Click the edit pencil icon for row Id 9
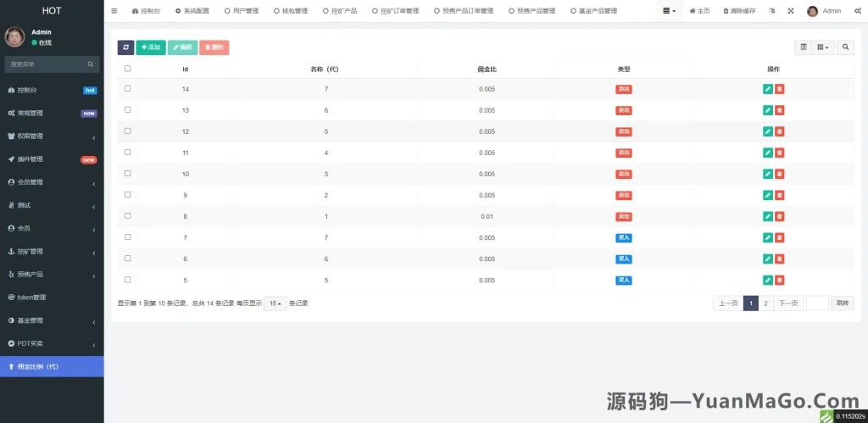868x423 pixels. click(x=768, y=195)
